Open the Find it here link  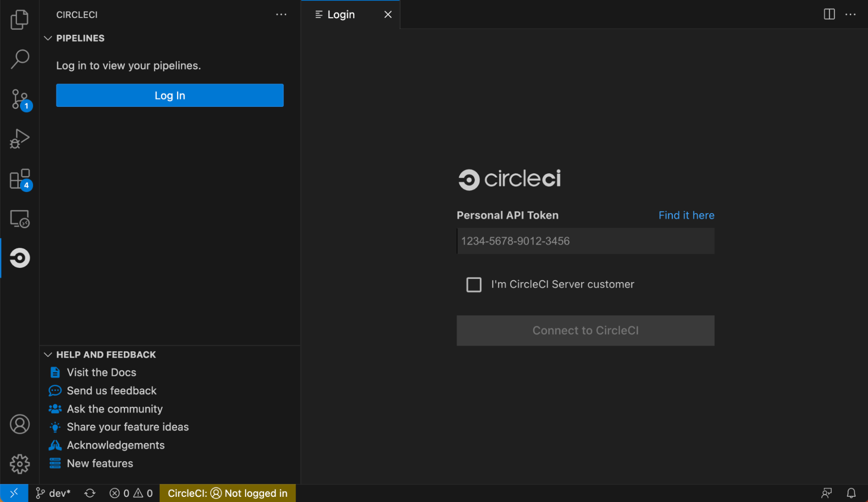click(x=686, y=215)
